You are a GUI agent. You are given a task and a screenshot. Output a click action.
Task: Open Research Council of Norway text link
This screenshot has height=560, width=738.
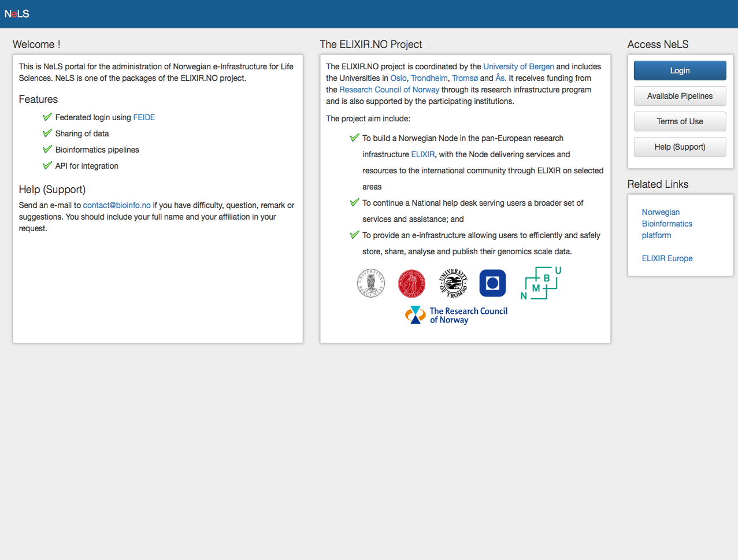(389, 90)
